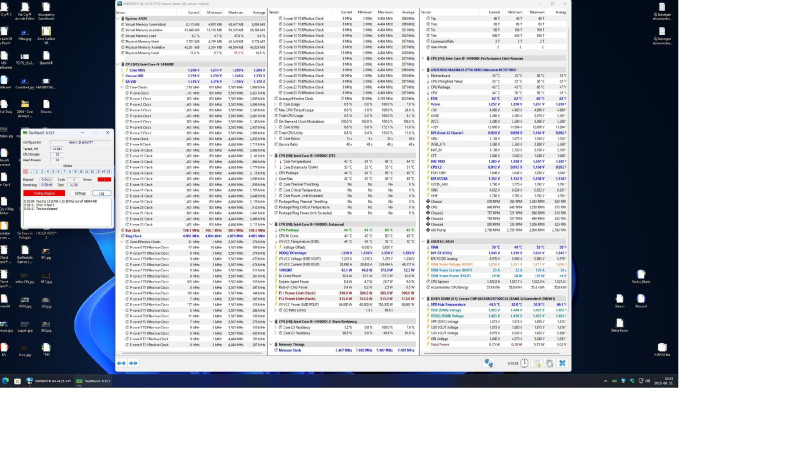This screenshot has height=457, width=800.
Task: Collapse the Core Clocks subtree
Action: pyautogui.click(x=122, y=87)
